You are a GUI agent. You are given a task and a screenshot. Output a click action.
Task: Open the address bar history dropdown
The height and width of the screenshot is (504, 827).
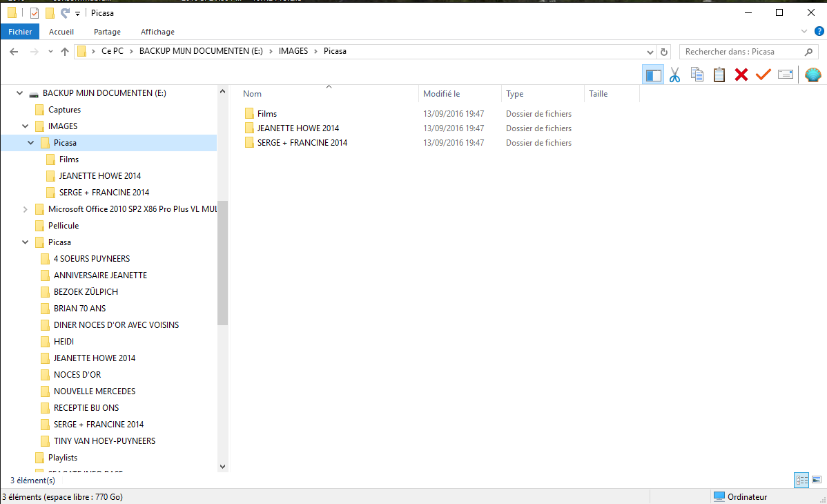coord(650,52)
